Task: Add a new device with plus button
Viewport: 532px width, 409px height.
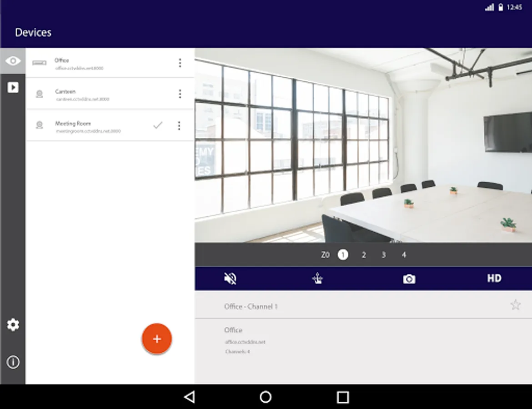Action: coord(157,339)
